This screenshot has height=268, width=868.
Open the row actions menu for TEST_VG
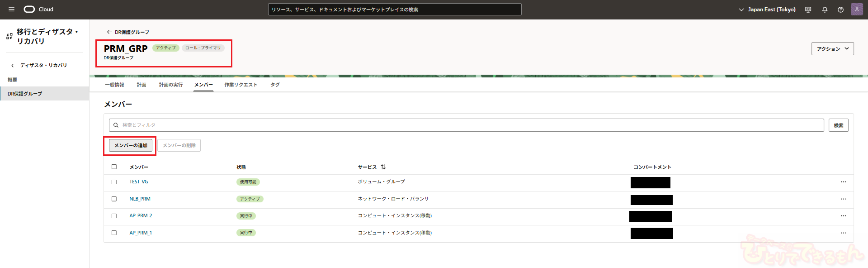pos(843,182)
